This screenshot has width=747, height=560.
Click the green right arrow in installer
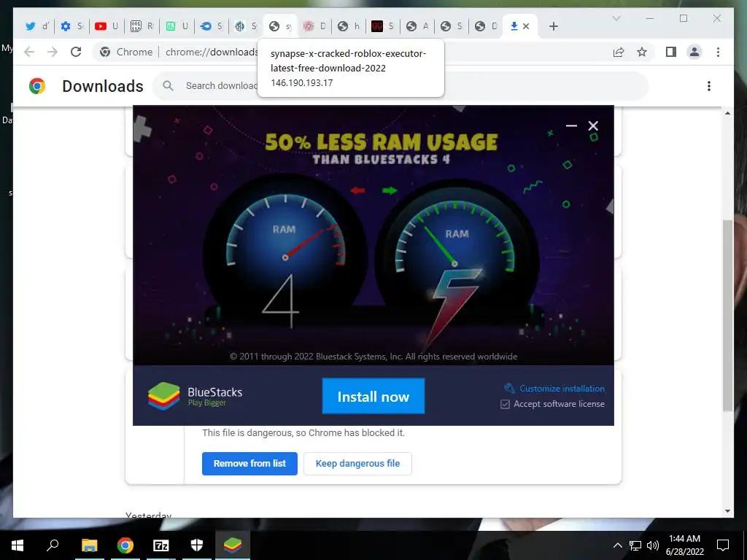pos(390,190)
